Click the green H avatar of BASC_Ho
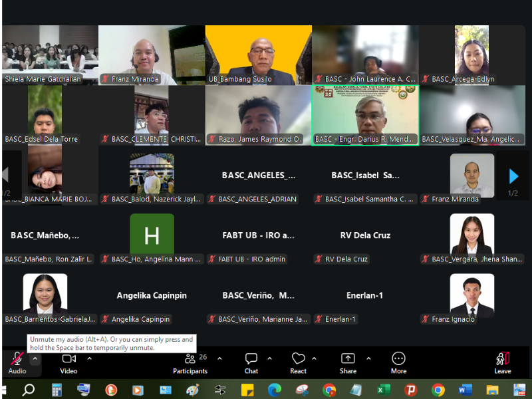Viewport: 532px width, 399px height. pos(152,235)
